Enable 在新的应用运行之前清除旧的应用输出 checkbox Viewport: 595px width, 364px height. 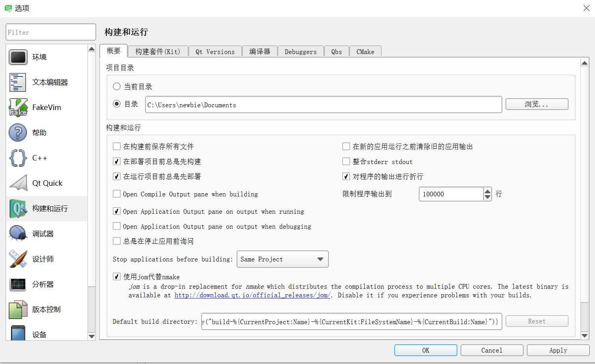tap(346, 146)
